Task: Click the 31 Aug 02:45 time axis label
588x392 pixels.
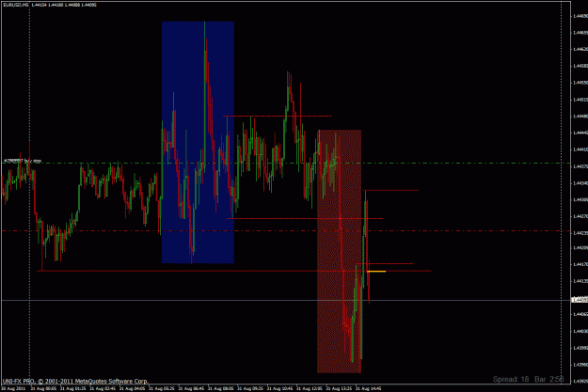Action: (103, 388)
